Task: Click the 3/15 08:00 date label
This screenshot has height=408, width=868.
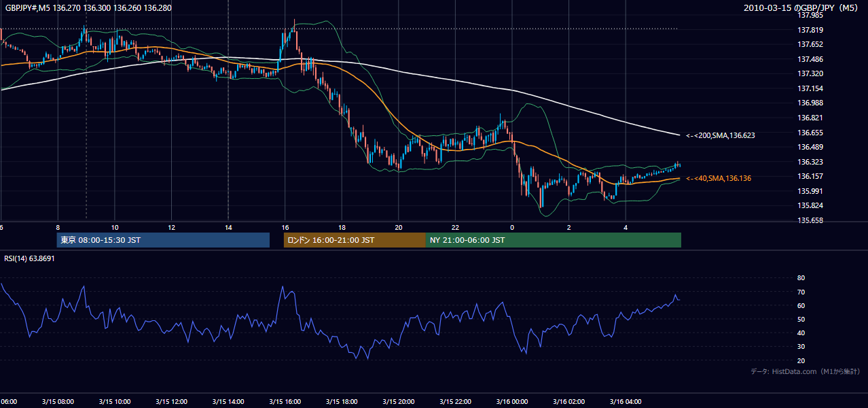Action: tap(57, 402)
